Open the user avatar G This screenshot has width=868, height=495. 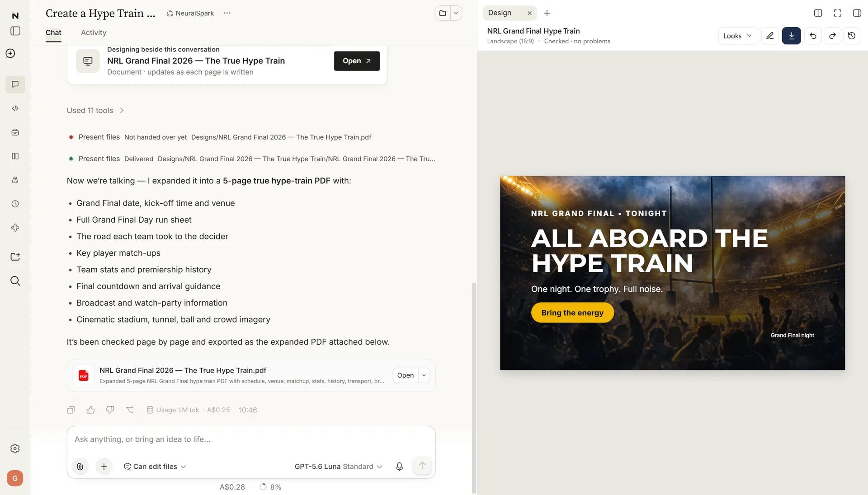[15, 478]
